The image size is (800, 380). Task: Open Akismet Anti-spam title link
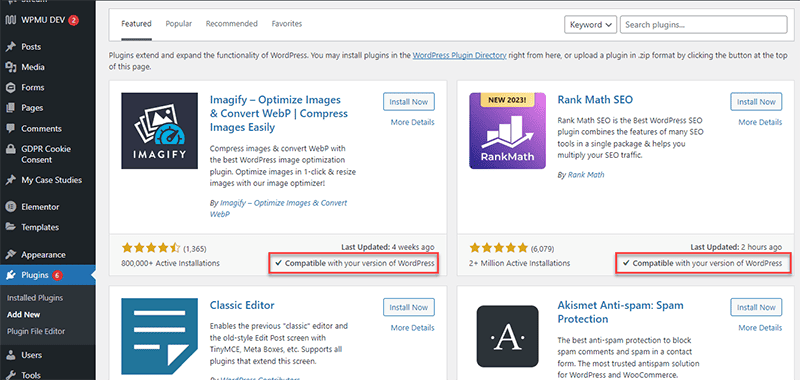(x=620, y=312)
